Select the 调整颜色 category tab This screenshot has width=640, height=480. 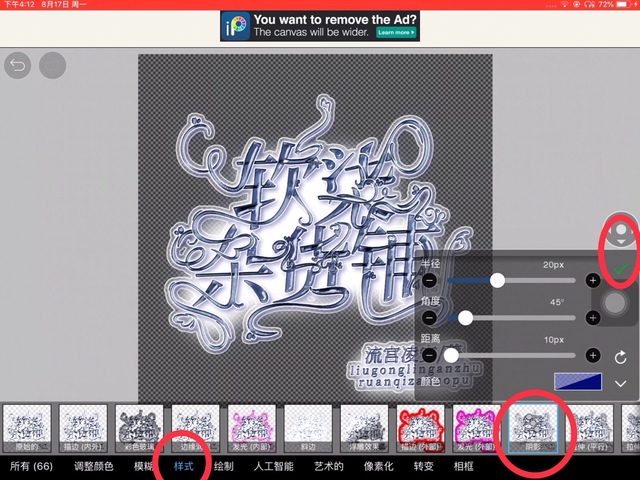pos(95,466)
